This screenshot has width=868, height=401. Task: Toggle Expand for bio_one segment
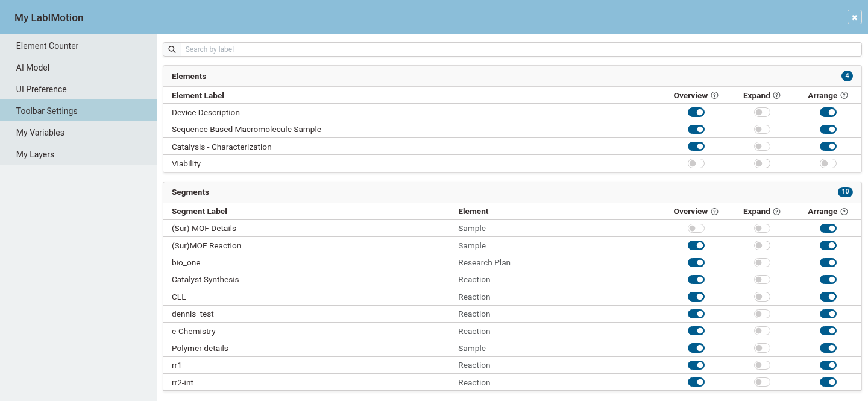pos(762,262)
